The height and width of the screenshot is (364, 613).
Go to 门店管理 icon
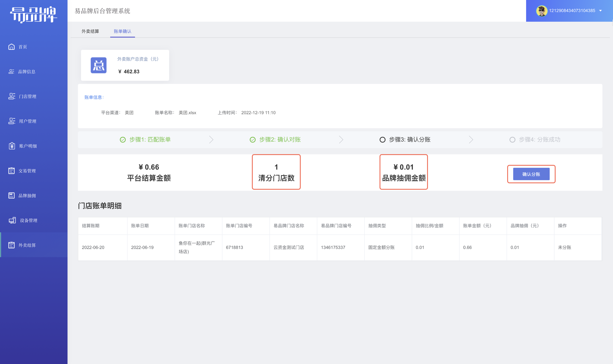[x=12, y=96]
